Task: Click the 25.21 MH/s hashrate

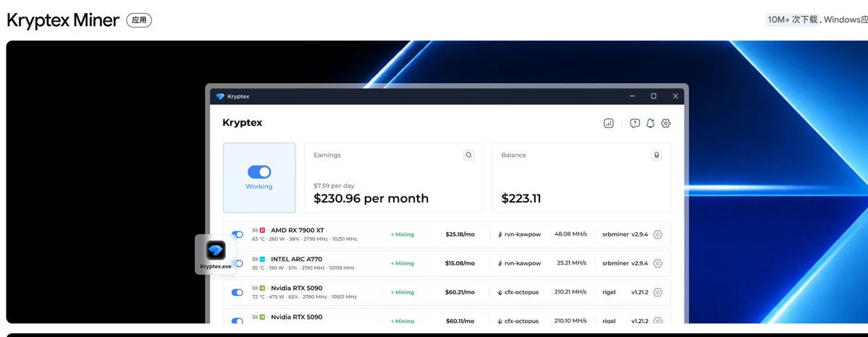Action: click(x=572, y=263)
